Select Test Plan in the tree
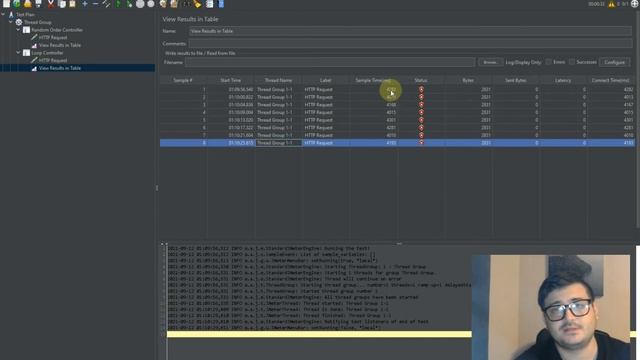The width and height of the screenshot is (640, 360). (25, 15)
